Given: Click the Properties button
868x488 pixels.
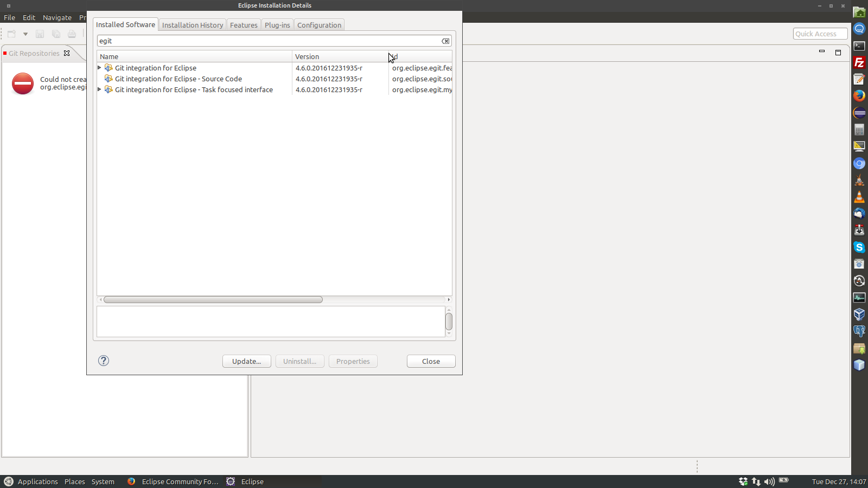Looking at the screenshot, I should (353, 361).
